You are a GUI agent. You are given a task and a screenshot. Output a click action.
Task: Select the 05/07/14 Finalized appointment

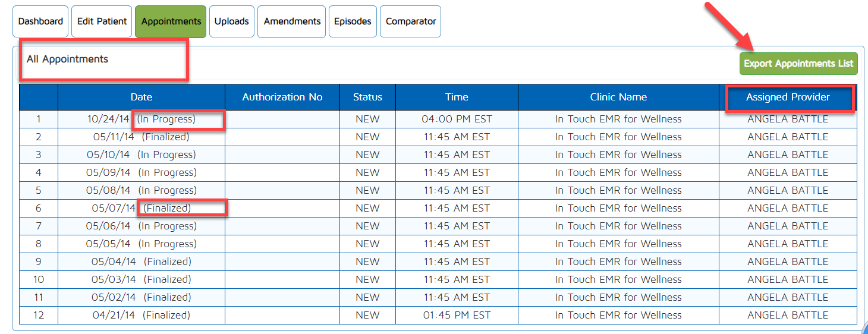click(141, 208)
